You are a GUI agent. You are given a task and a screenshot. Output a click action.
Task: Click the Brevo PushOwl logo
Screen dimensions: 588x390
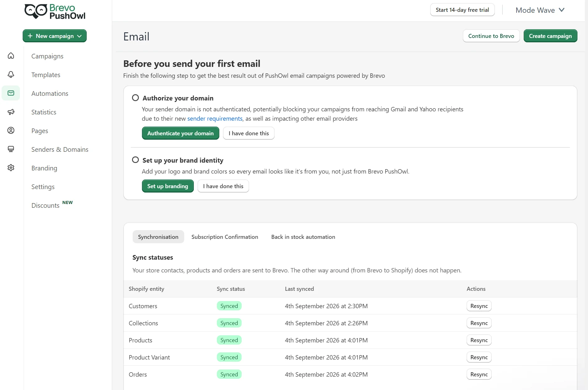point(55,12)
